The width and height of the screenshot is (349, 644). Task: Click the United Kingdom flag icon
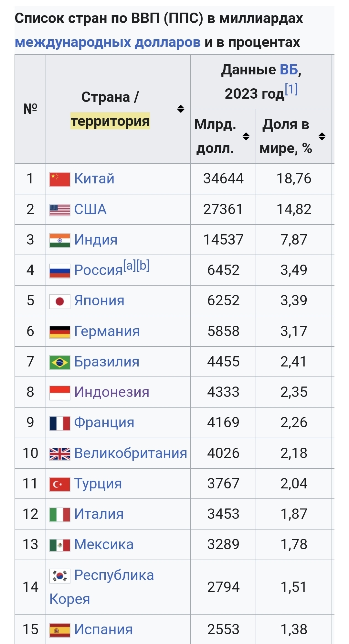tap(59, 454)
